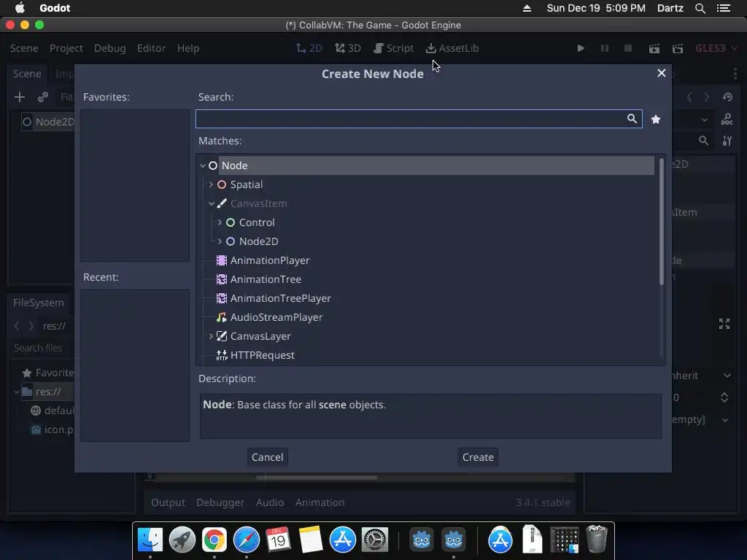Switch to the 3D workspace
This screenshot has height=560, width=747.
click(x=348, y=48)
